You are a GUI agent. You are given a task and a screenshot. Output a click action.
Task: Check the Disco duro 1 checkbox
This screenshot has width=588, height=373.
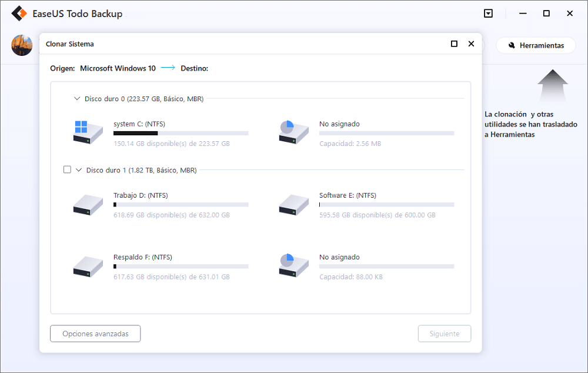point(67,169)
